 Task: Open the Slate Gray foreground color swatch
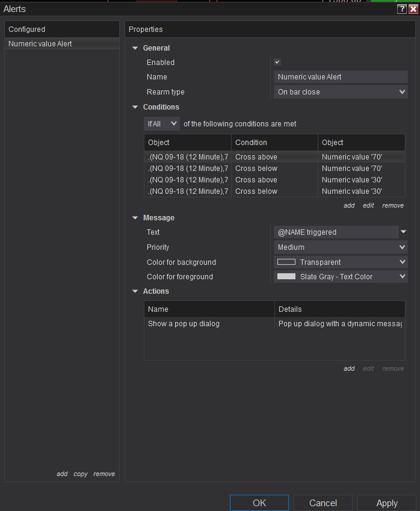coord(286,277)
